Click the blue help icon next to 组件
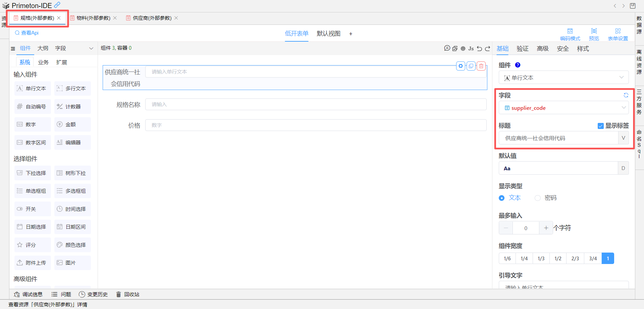 pyautogui.click(x=518, y=65)
